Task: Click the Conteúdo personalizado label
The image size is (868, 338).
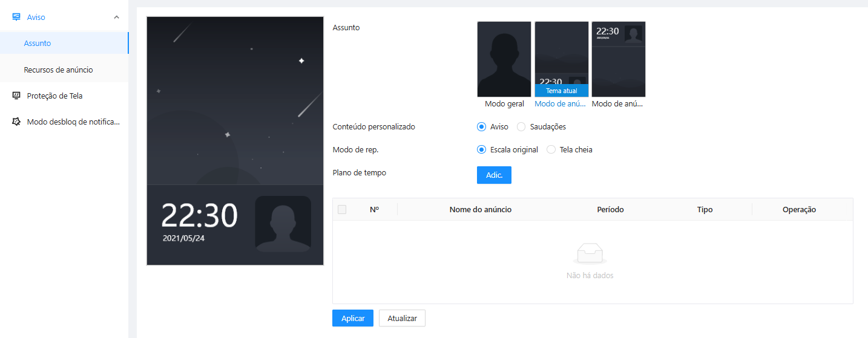Action: pos(374,127)
